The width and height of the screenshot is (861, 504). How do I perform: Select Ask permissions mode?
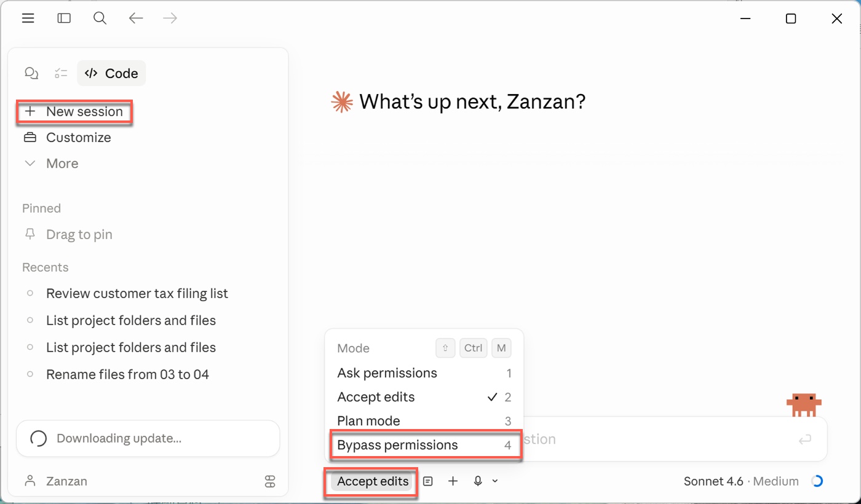(387, 373)
